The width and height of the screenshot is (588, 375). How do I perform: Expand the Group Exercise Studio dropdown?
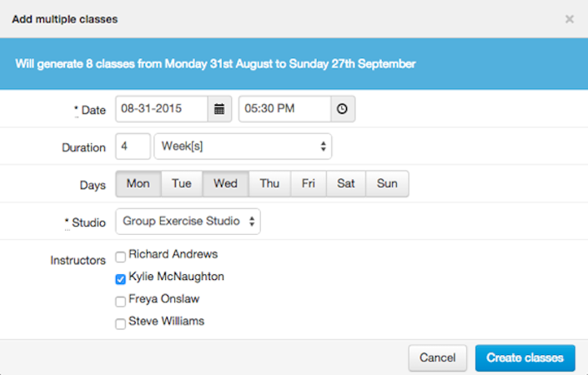[188, 222]
